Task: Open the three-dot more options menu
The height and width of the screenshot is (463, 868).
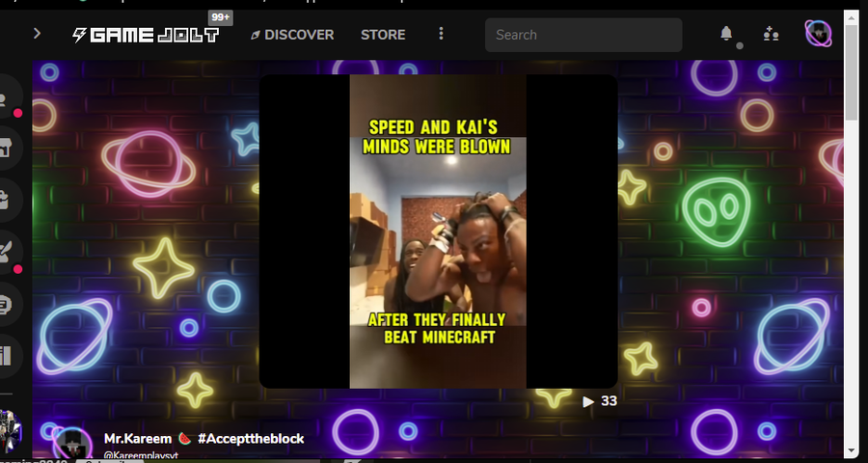Action: [x=441, y=34]
